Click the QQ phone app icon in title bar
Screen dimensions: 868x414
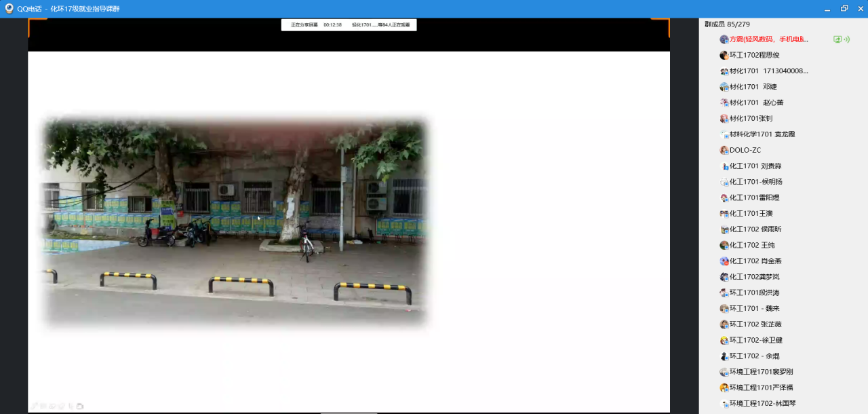coord(9,9)
